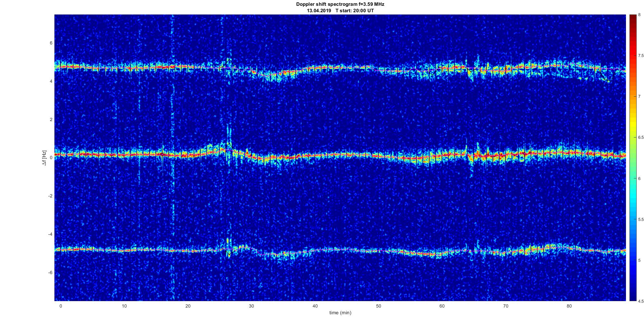644x323 pixels.
Task: Click the colorbar tick label "5"
Action: [639, 260]
